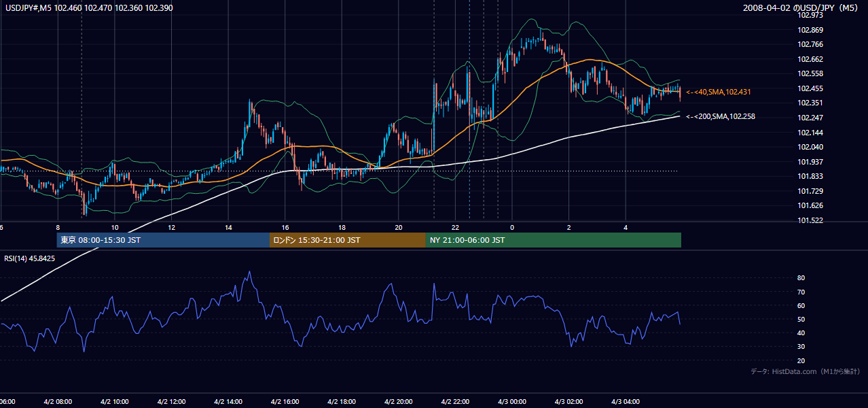Click the 4/2 20:00 bottom time label

coord(399,401)
